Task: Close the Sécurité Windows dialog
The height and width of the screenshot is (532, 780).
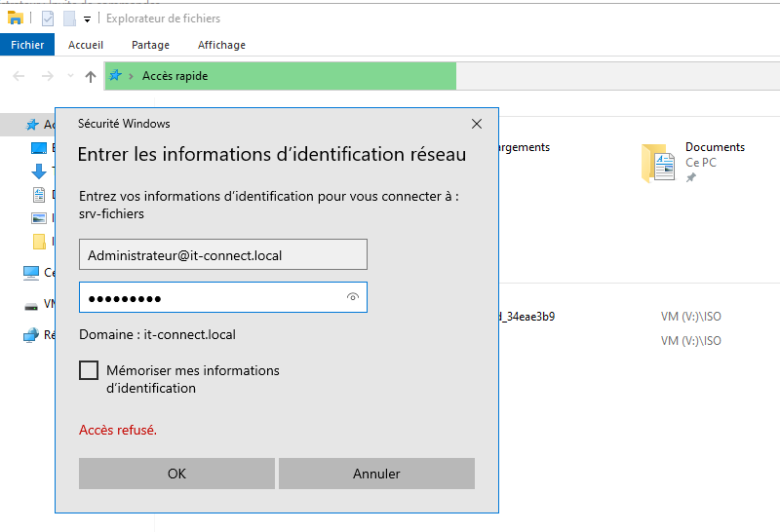Action: [x=477, y=124]
